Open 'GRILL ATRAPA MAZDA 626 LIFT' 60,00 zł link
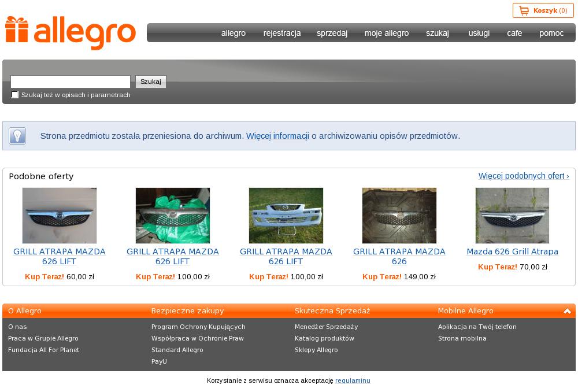 60,256
